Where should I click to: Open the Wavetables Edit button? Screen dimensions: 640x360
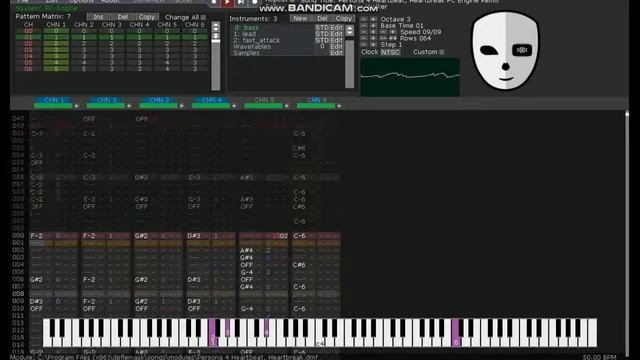click(336, 47)
